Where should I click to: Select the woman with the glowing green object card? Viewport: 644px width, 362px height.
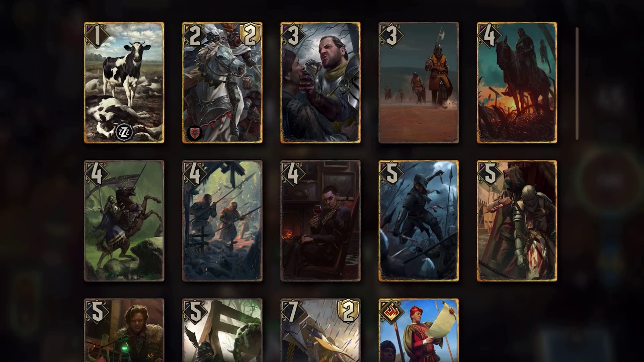[x=124, y=330]
